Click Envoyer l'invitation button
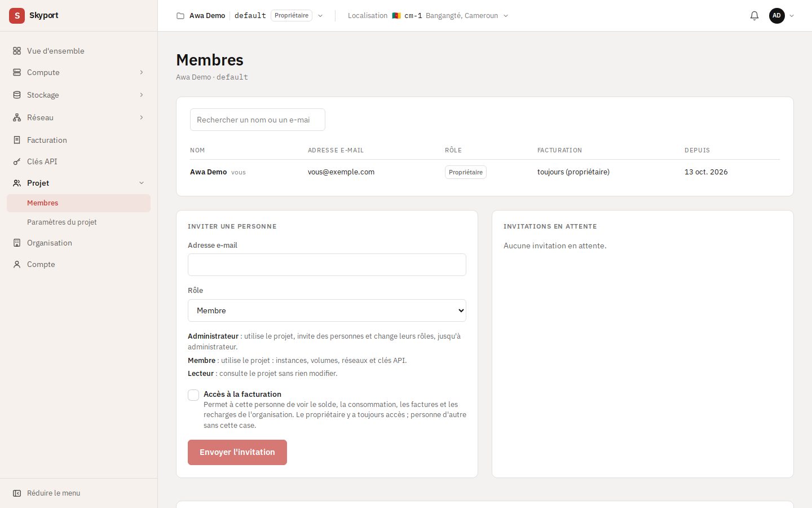 pyautogui.click(x=237, y=453)
